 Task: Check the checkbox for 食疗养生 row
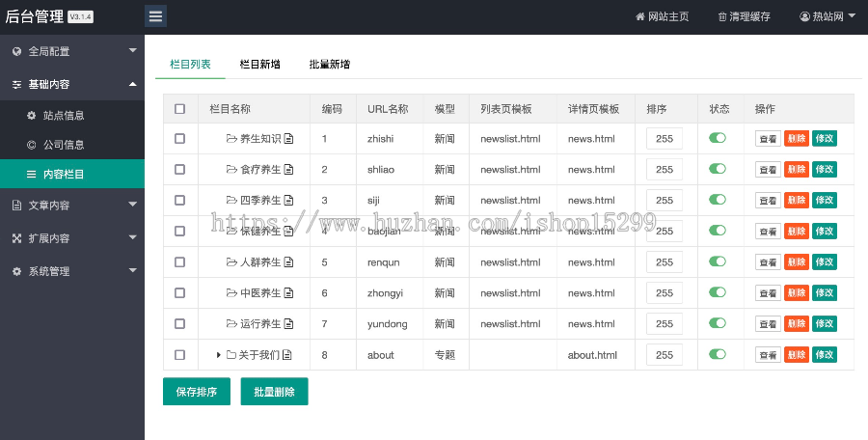(x=180, y=169)
